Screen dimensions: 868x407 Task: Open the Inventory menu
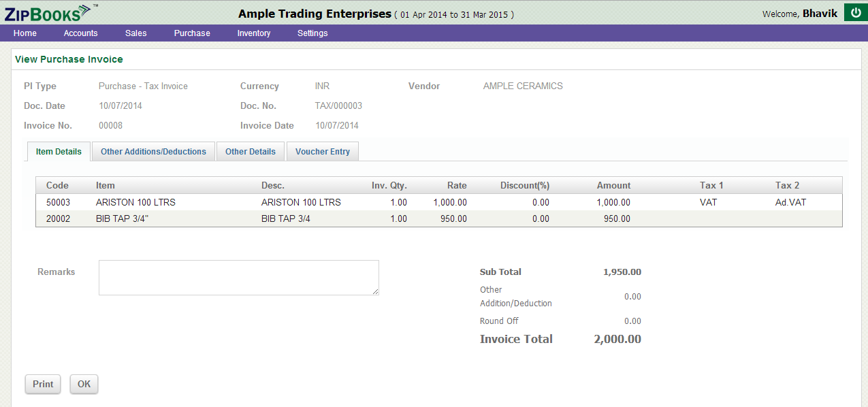(254, 33)
